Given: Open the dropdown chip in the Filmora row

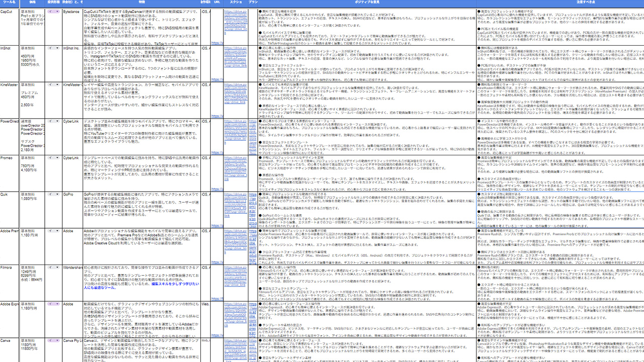Looking at the screenshot, I should (x=54, y=268).
